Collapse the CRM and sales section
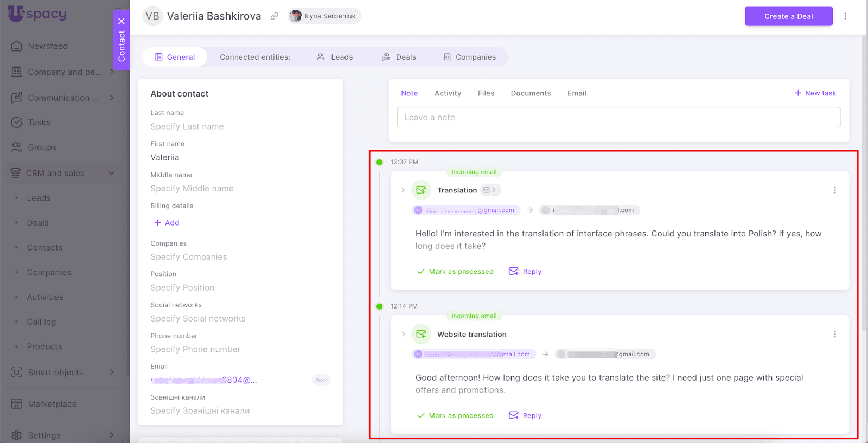868x443 pixels. (112, 174)
